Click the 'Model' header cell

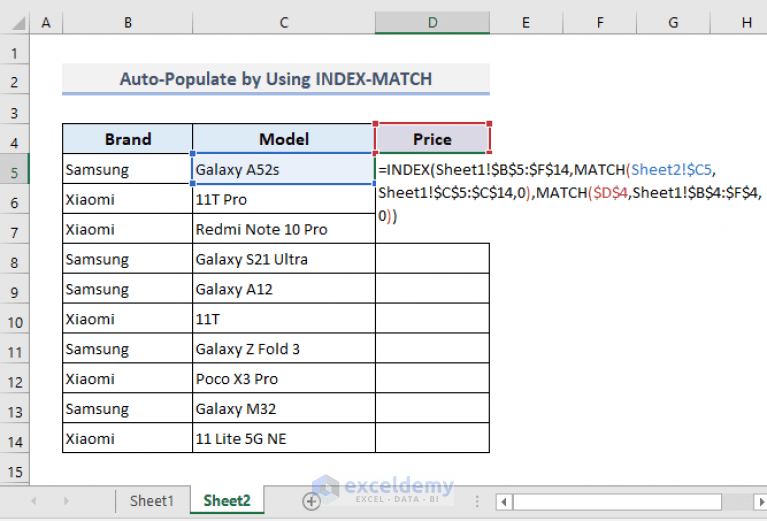(284, 139)
